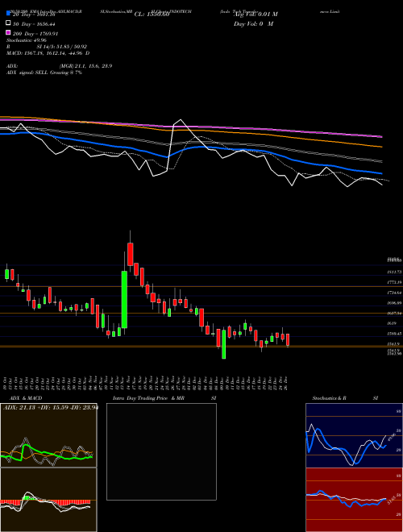Click the 'Avg Vol: 0.01 M' label
This screenshot has width=403, height=532.
coord(256,15)
